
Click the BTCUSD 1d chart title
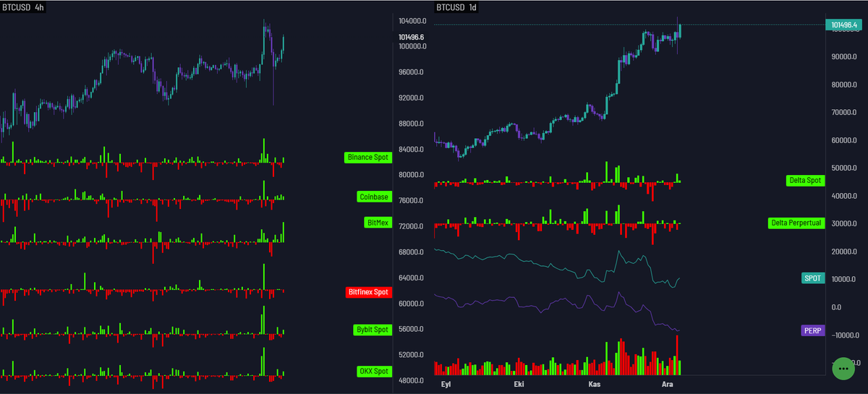point(456,7)
